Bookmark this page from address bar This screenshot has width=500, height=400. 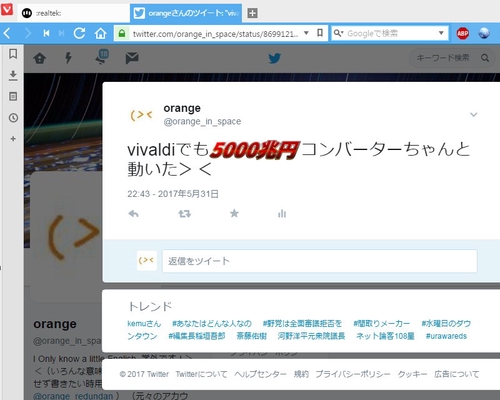click(x=320, y=33)
